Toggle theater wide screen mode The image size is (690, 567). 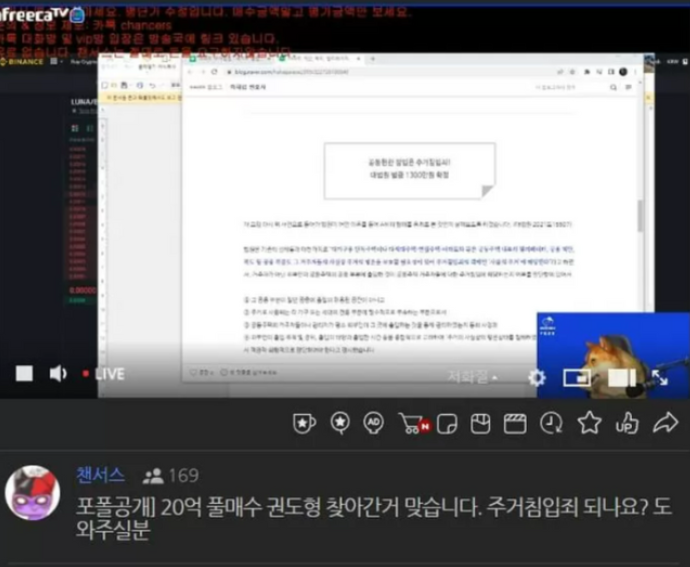pos(622,378)
